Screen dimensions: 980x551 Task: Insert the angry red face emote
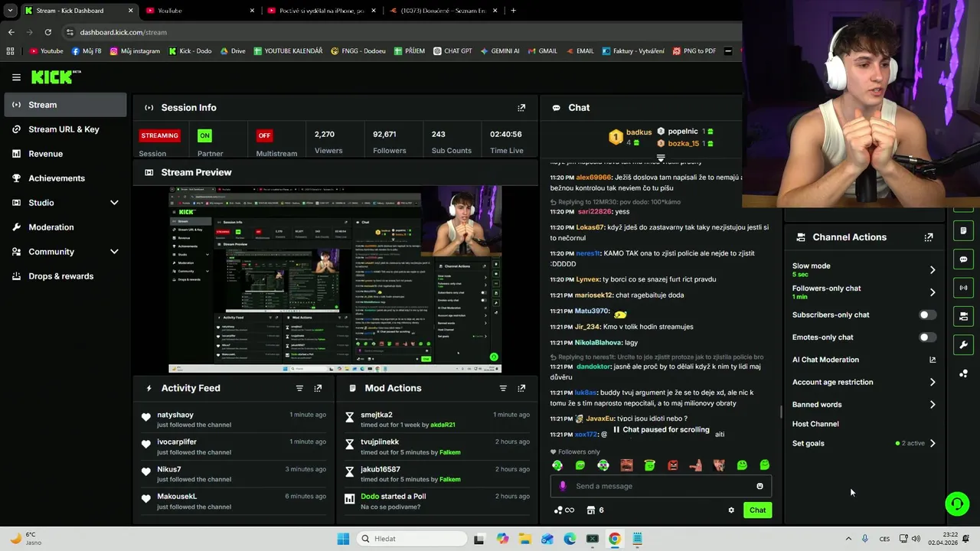(x=672, y=465)
